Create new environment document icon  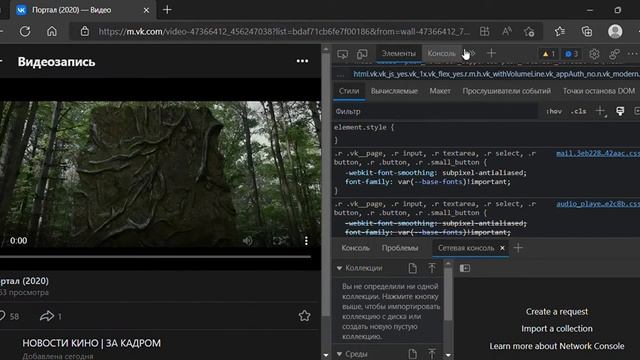pyautogui.click(x=413, y=354)
